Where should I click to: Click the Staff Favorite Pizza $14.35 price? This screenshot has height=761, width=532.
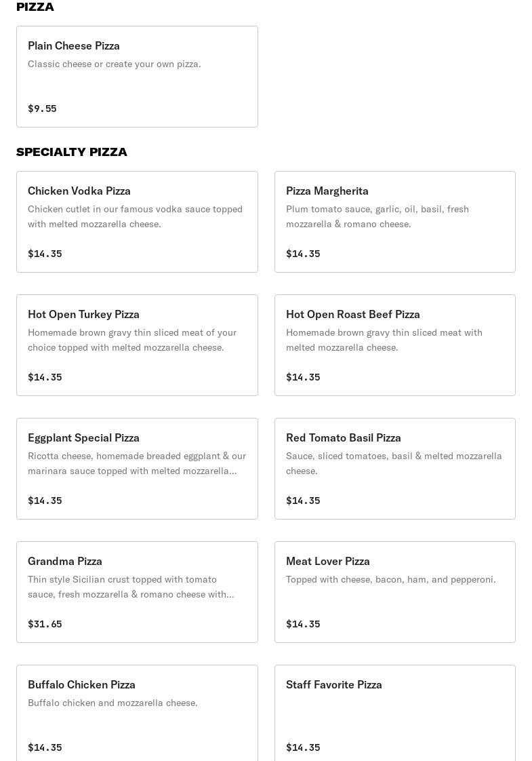click(303, 747)
